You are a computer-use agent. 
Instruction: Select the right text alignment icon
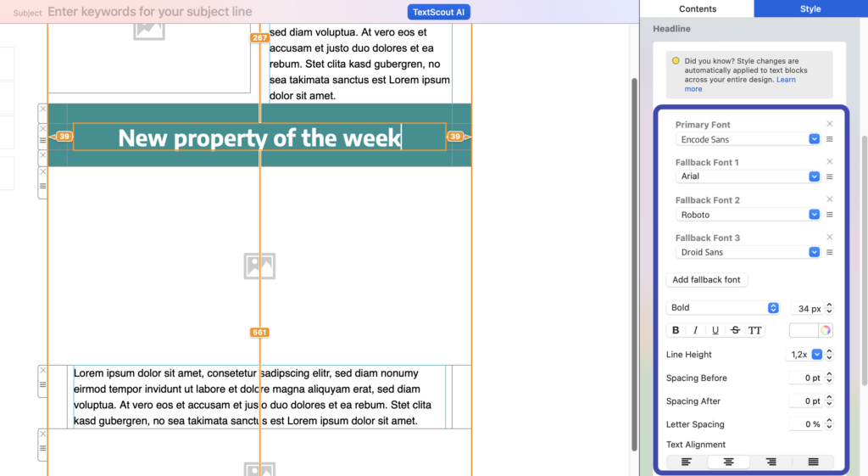pos(771,462)
